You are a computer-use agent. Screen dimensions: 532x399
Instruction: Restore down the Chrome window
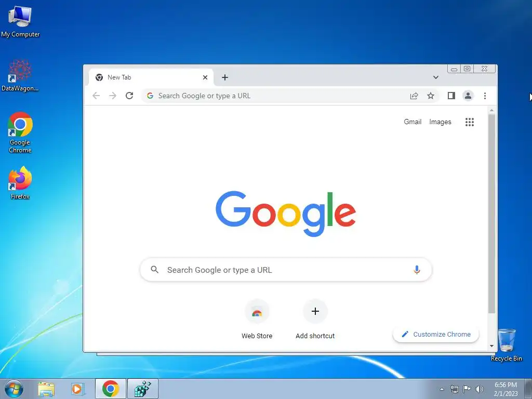(467, 69)
